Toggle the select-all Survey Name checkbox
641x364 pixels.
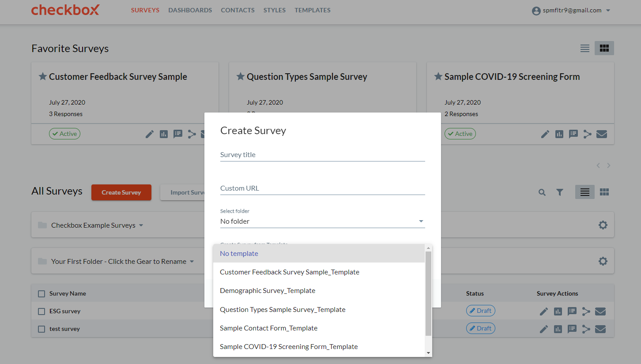(x=41, y=294)
